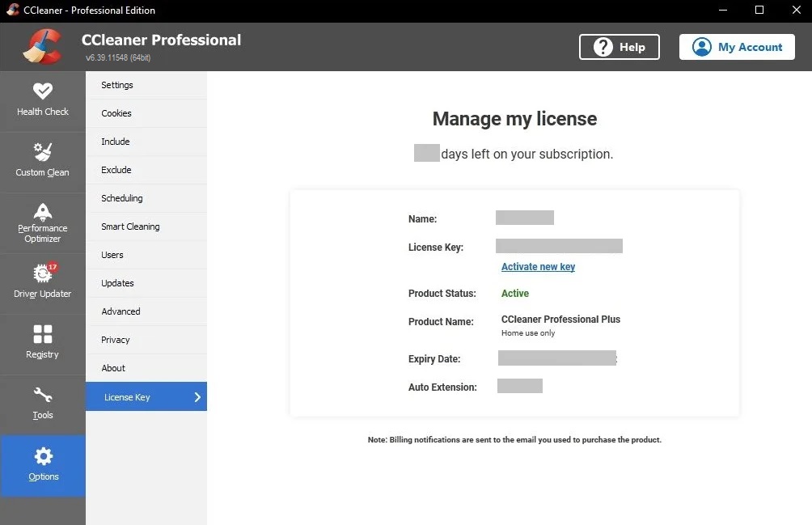Click the CCleaner Professional header title
This screenshot has height=525, width=812.
161,40
